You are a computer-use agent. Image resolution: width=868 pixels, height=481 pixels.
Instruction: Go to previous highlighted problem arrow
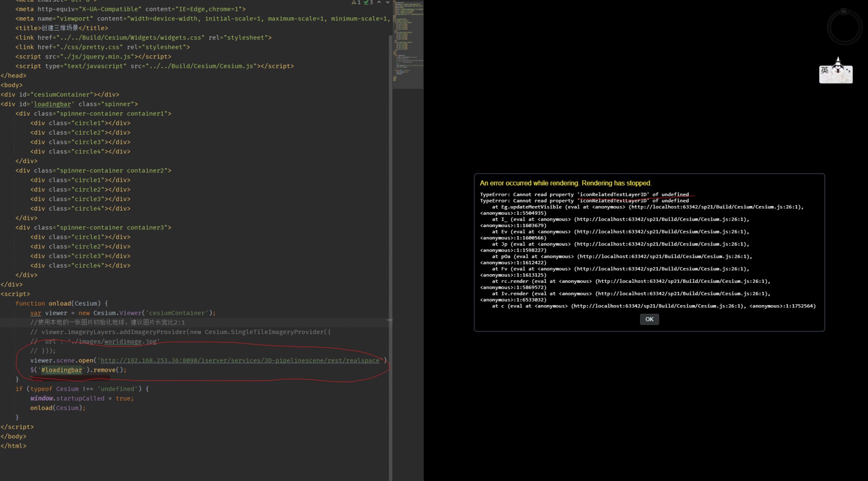coord(379,2)
